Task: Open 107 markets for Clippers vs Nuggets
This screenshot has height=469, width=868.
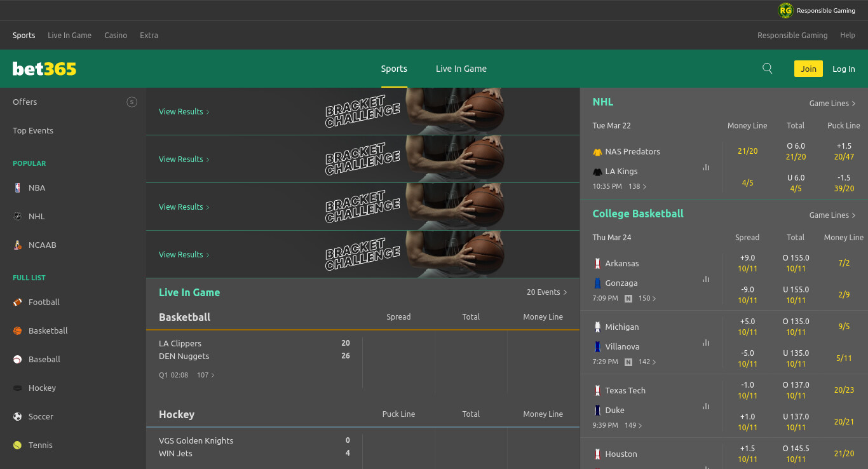Action: coord(206,375)
